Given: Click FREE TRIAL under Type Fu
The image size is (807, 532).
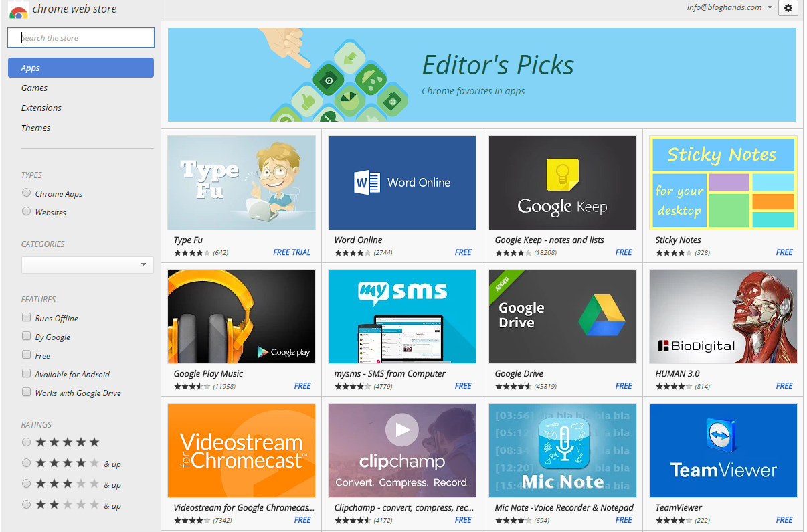Looking at the screenshot, I should pos(292,252).
